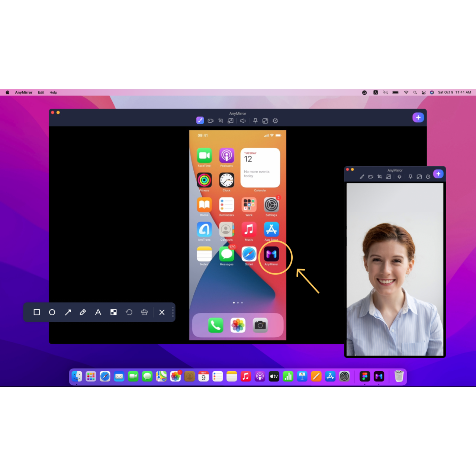The image size is (476, 476).
Task: Choose the arrow drawing tool
Action: click(x=68, y=312)
